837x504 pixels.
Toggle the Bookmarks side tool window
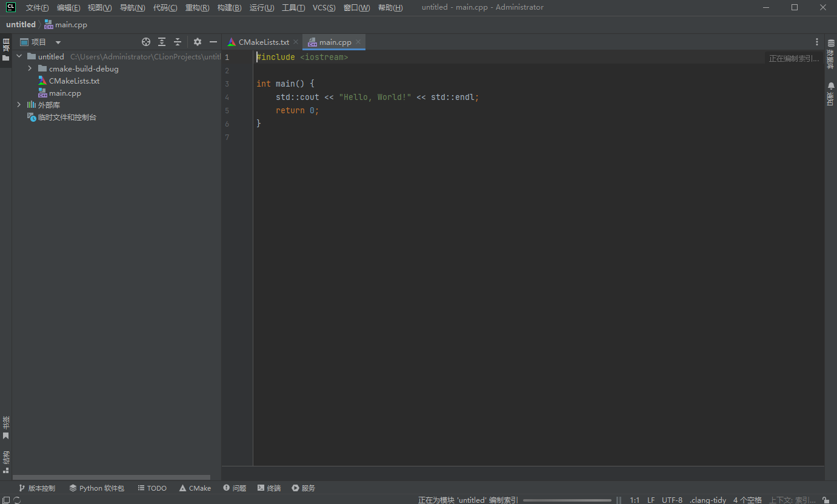[x=6, y=427]
